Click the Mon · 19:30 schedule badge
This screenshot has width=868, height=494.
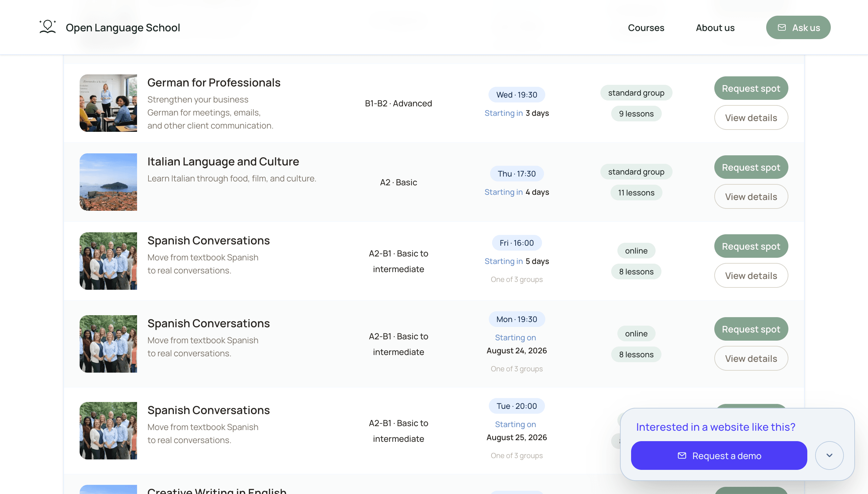click(517, 319)
